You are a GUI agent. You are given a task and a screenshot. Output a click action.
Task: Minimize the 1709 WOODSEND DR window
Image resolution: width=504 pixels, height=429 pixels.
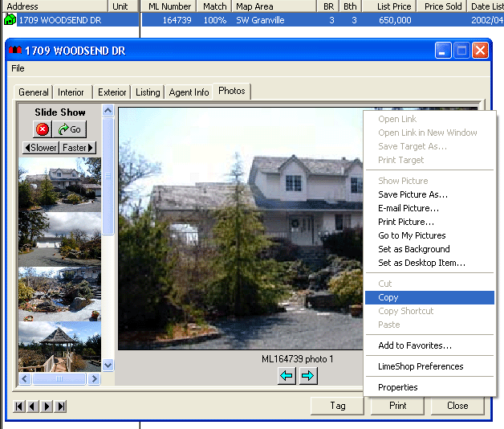pos(443,50)
